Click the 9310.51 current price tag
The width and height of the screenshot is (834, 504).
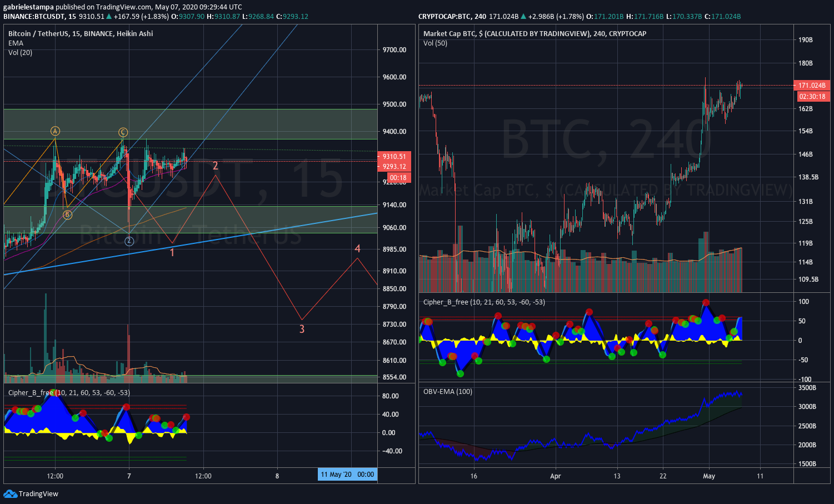point(394,156)
